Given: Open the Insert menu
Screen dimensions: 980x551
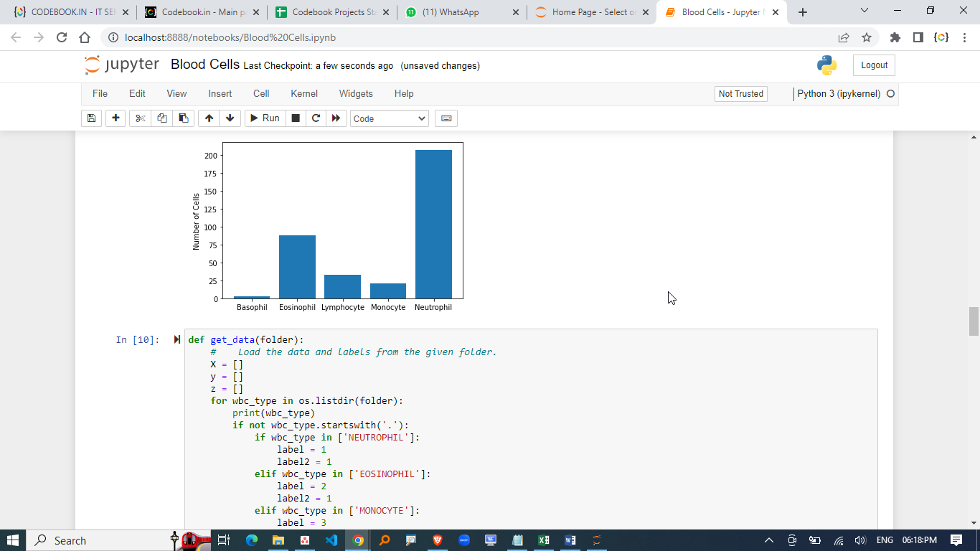Looking at the screenshot, I should click(220, 94).
